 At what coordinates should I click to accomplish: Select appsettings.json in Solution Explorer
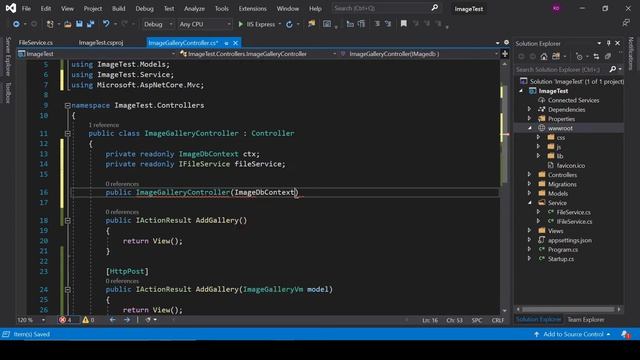pos(570,240)
